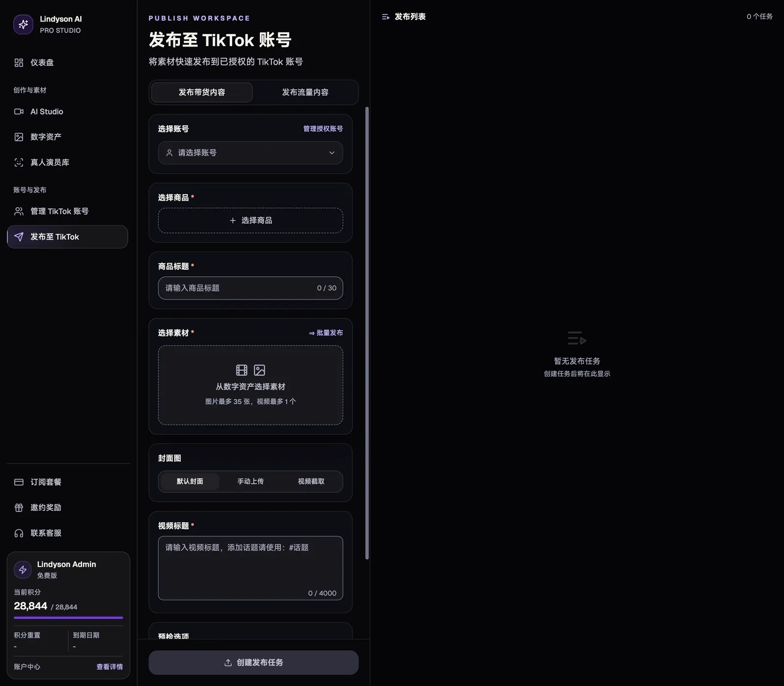The height and width of the screenshot is (686, 784).
Task: Open 仪表盘 in the sidebar
Action: [68, 63]
